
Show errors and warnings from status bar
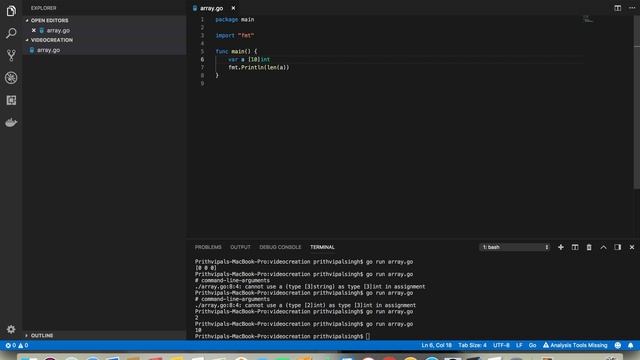[x=17, y=345]
